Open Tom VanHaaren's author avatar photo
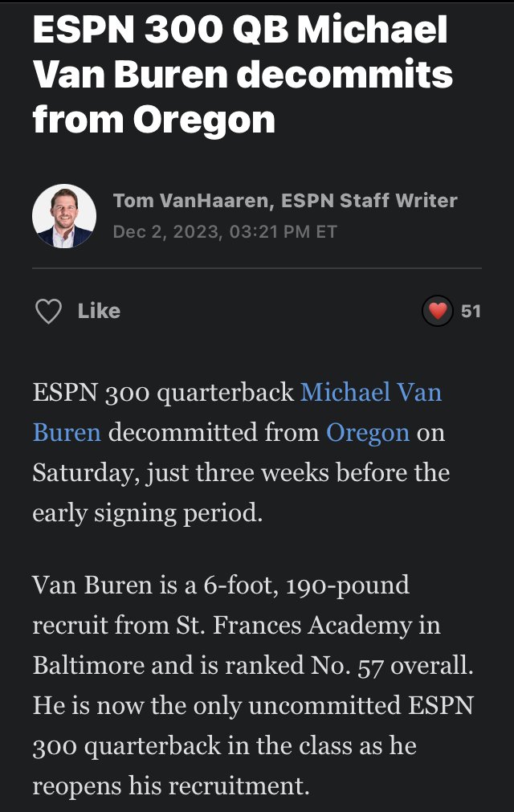 click(x=64, y=216)
